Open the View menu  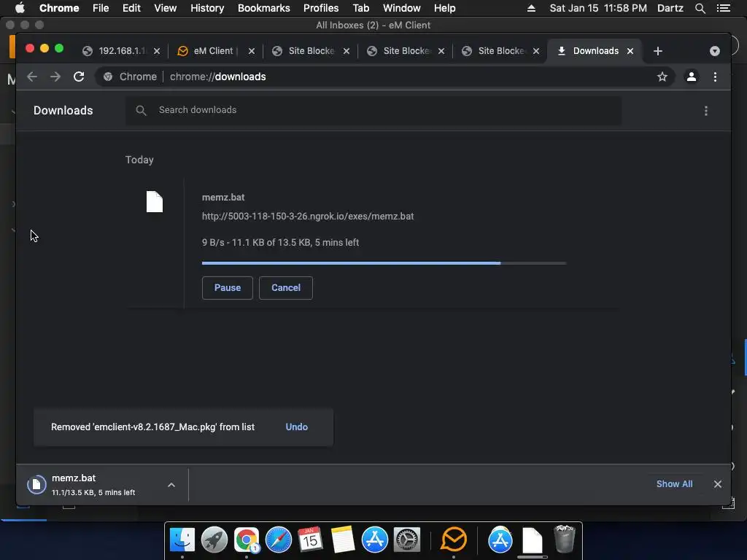[166, 8]
